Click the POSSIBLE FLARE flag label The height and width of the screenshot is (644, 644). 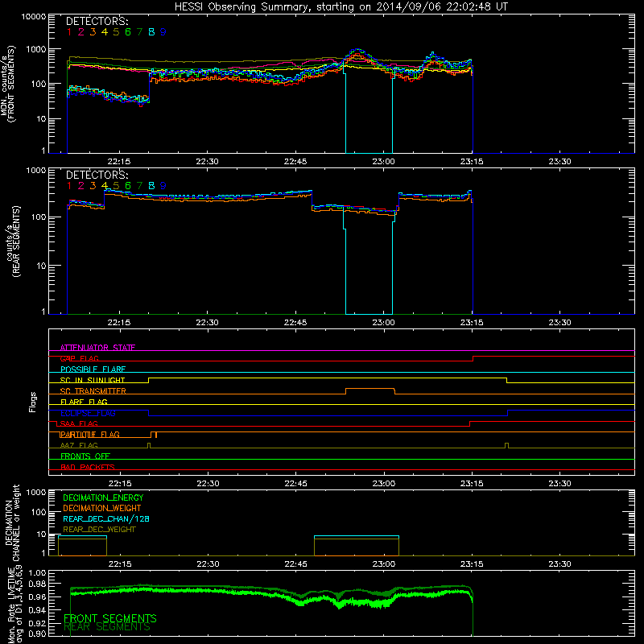tap(93, 369)
